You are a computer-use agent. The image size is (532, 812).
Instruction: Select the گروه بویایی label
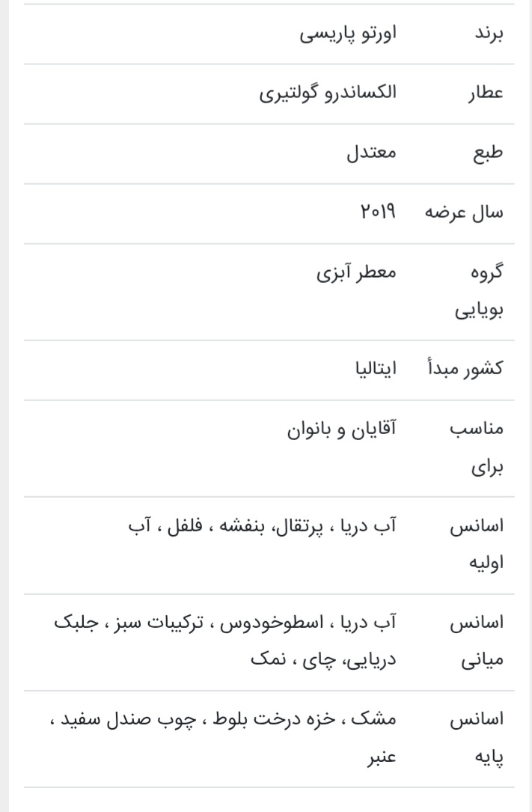pyautogui.click(x=480, y=292)
